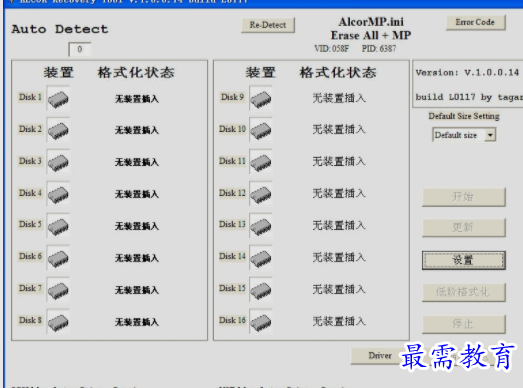Click Disk 1 status 无装置插入
The width and height of the screenshot is (523, 388).
pos(137,99)
